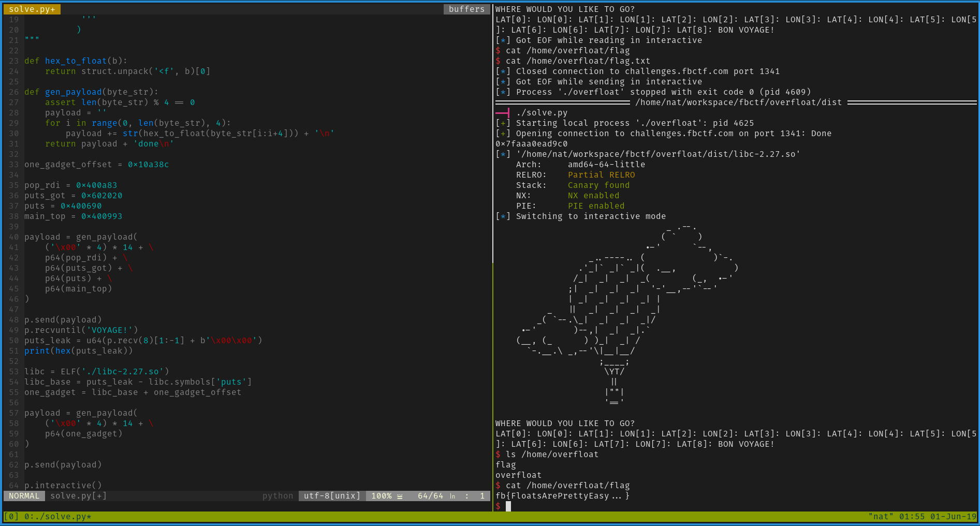This screenshot has height=526, width=980.
Task: Click the libc = ELF('./libc-2.27.so') line
Action: [96, 372]
